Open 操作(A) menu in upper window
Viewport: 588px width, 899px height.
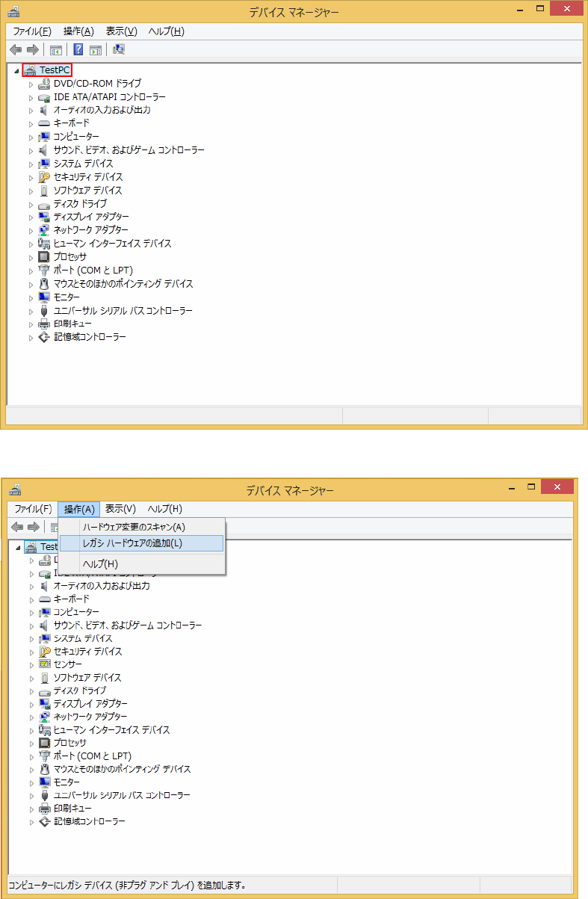78,31
